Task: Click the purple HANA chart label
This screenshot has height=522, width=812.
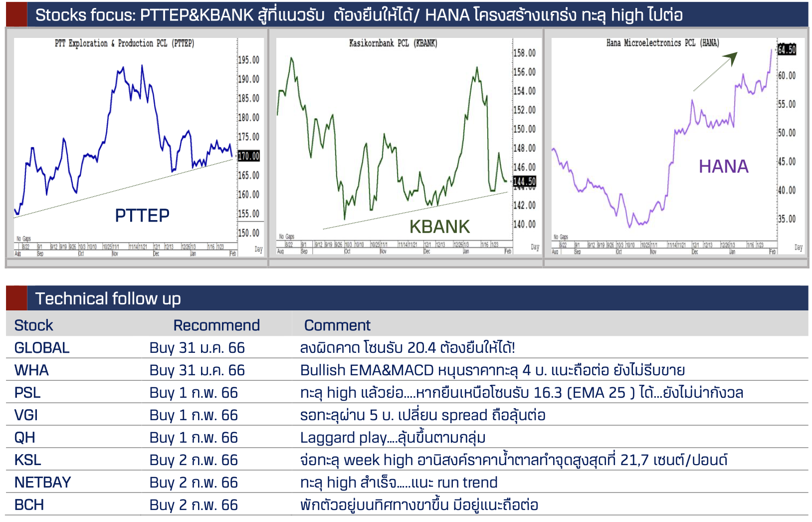Action: [724, 167]
